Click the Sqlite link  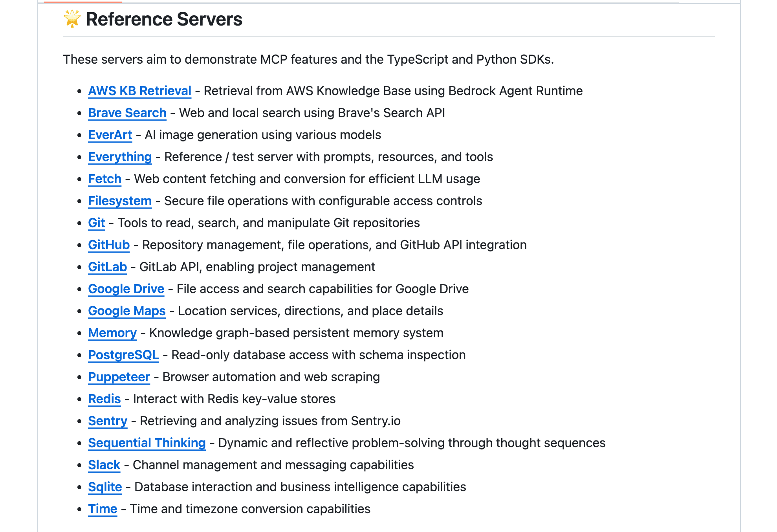105,487
